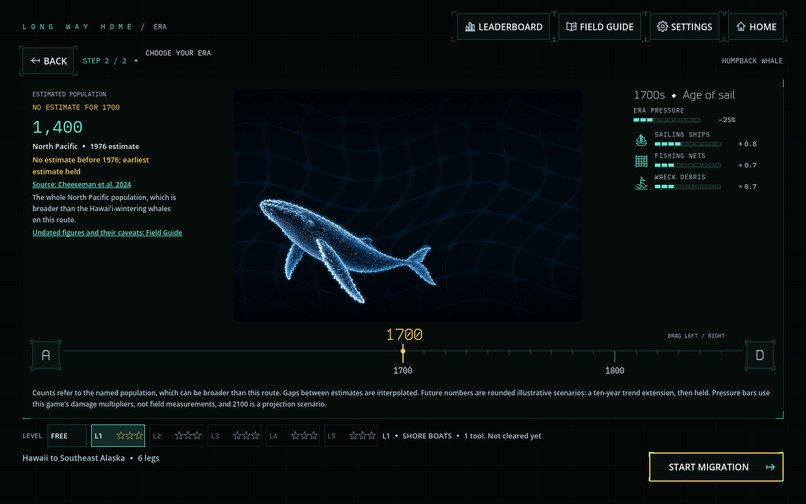Image resolution: width=806 pixels, height=504 pixels.
Task: Click the humpback whale illustration
Action: coord(348,249)
